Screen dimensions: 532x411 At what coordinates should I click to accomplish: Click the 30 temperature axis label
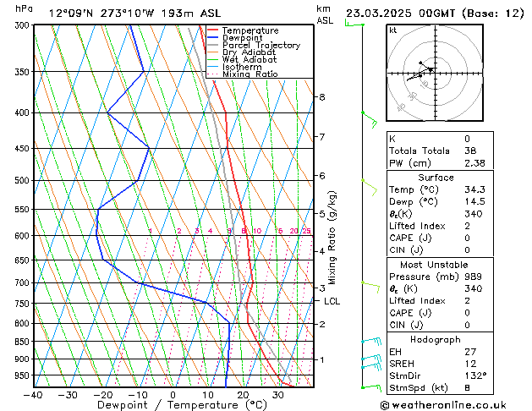pos(278,395)
